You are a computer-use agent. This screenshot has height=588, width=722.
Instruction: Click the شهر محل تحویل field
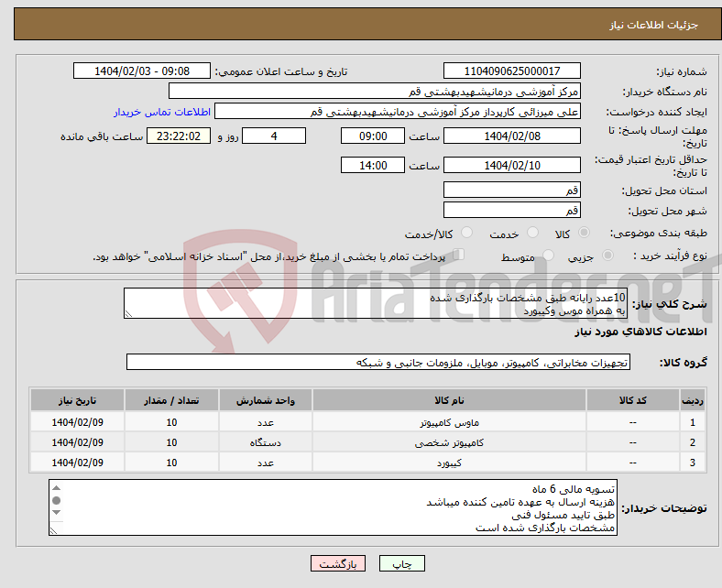[x=511, y=210]
